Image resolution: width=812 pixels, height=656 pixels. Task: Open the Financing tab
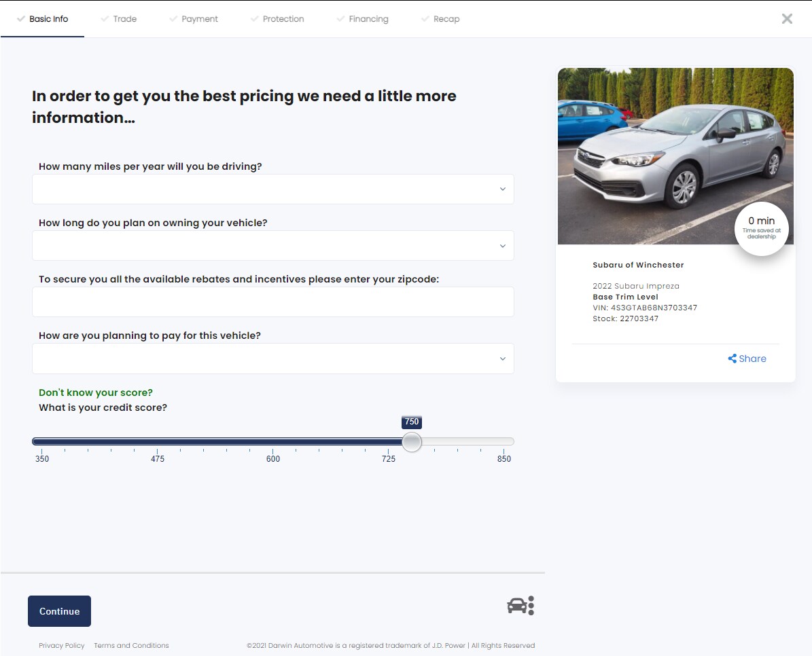click(x=362, y=18)
